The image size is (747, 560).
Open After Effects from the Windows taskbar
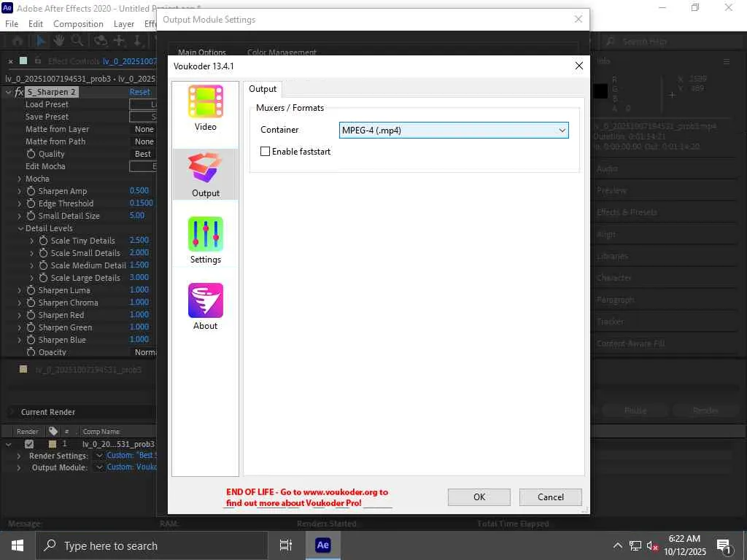pos(322,545)
